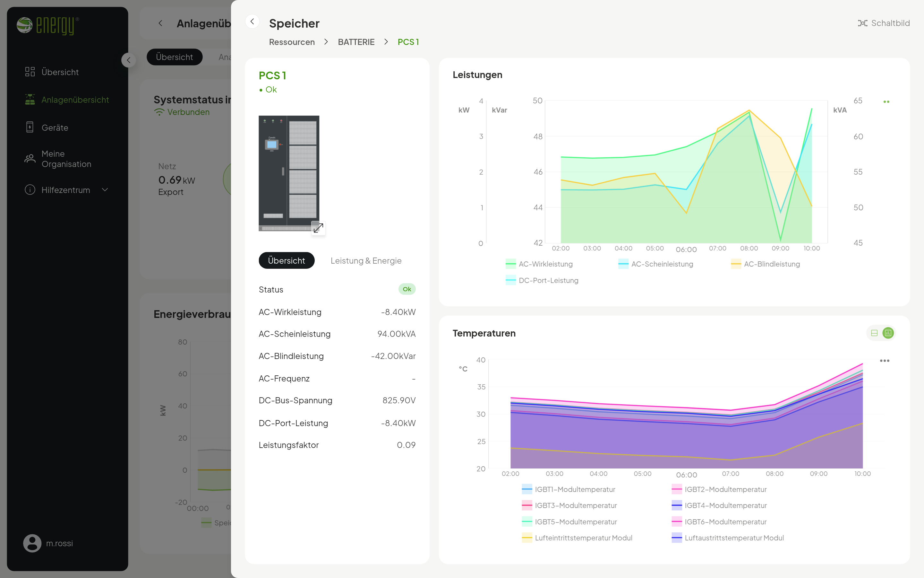This screenshot has width=924, height=578.
Task: Click the m.rossi user avatar
Action: 32,543
